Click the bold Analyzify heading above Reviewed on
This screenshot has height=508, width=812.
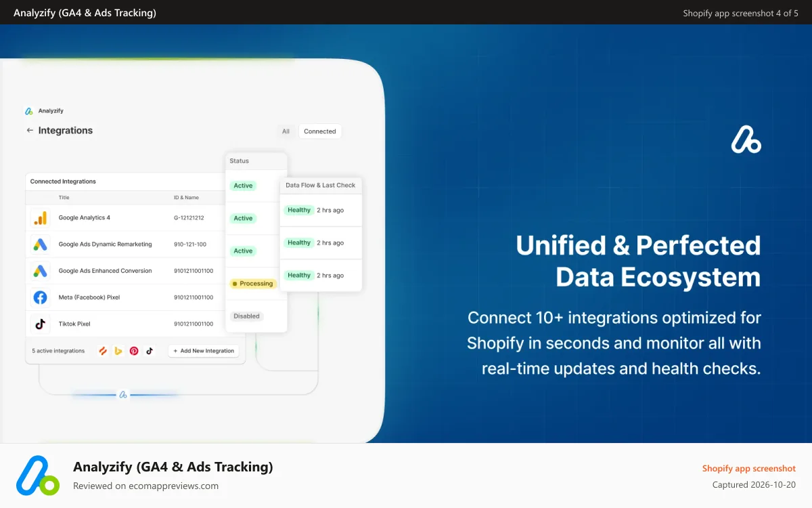pyautogui.click(x=173, y=467)
